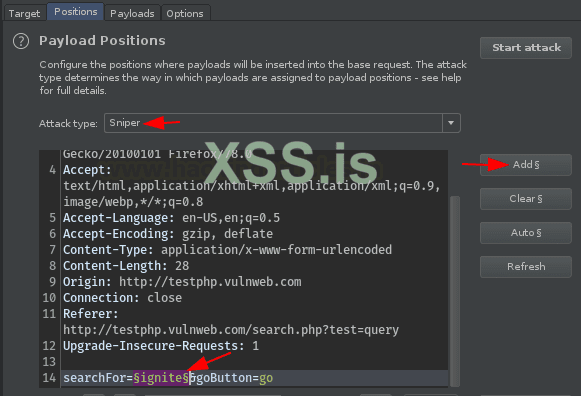
Task: Go to the Options tab
Action: pyautogui.click(x=185, y=13)
